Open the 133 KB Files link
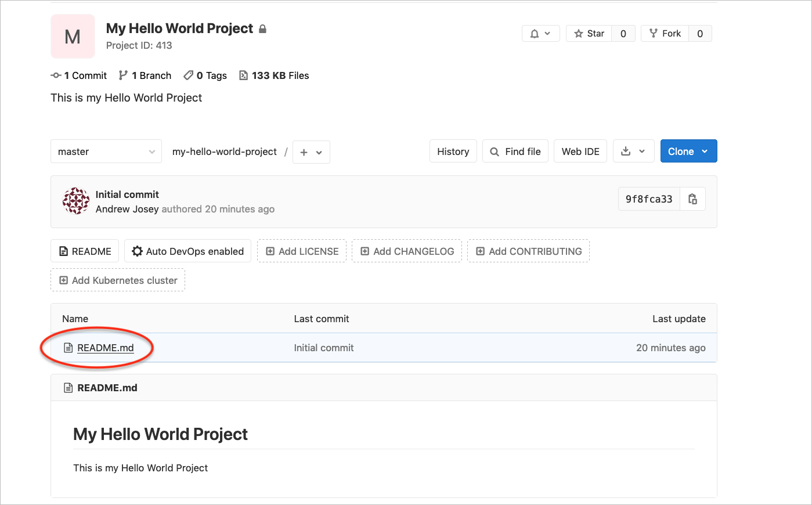Viewport: 812px width, 505px height. coord(274,75)
